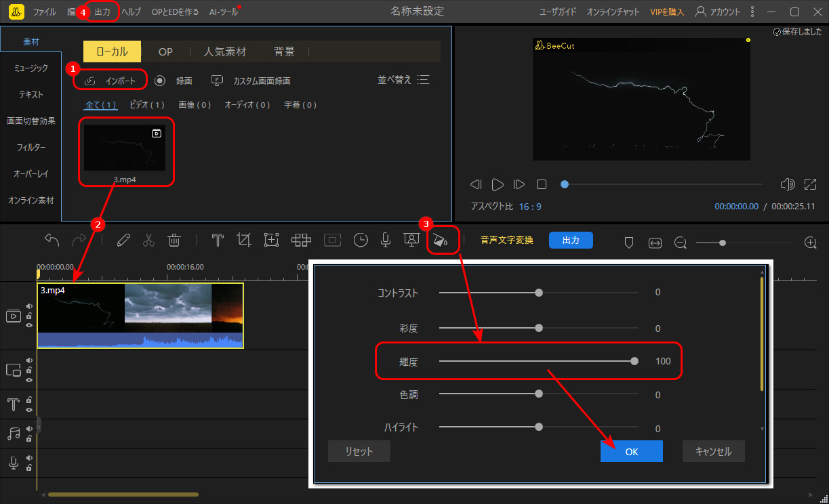Open the 並べ替え sort dropdown
The width and height of the screenshot is (829, 504).
(x=403, y=80)
